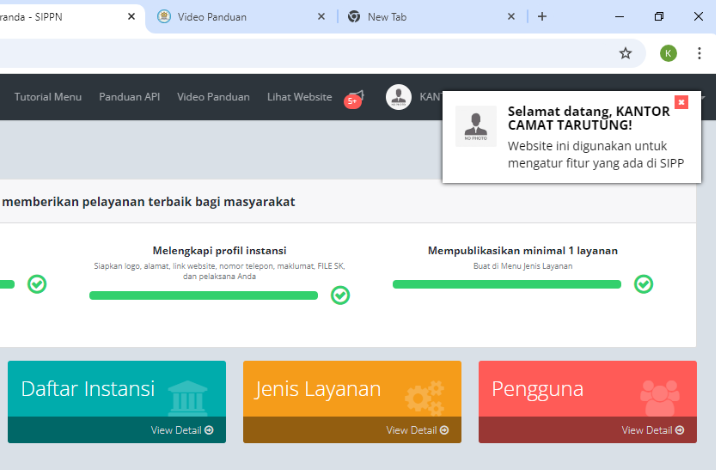This screenshot has width=716, height=470.
Task: Click checkmark beside Melengkapi profil instansi
Action: 340,295
